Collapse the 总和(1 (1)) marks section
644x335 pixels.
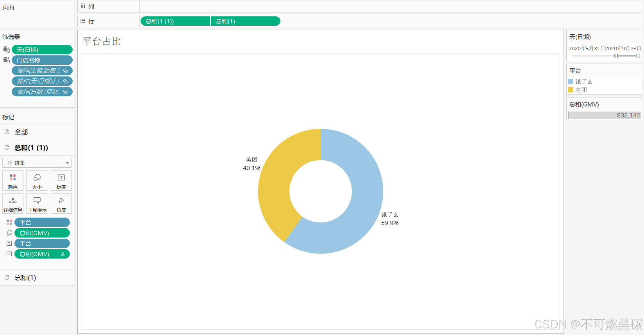pyautogui.click(x=37, y=148)
